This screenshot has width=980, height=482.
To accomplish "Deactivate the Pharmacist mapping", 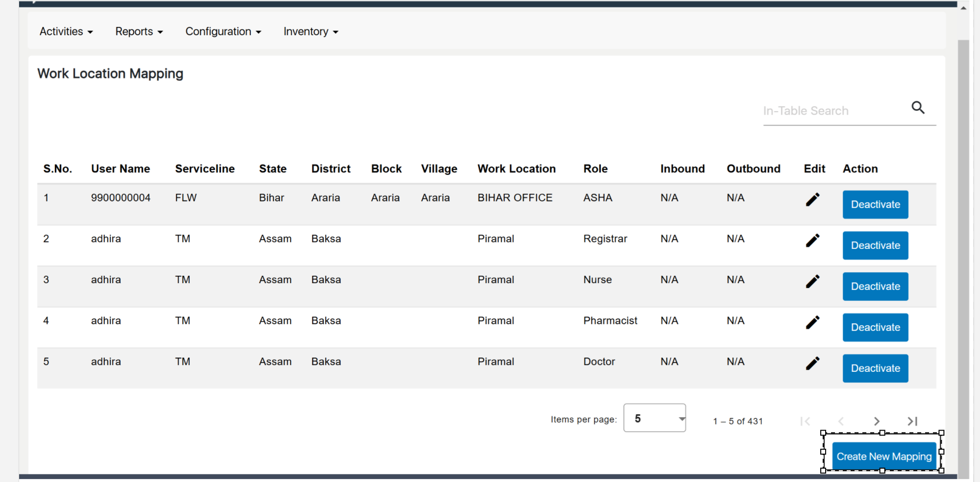I will click(x=875, y=327).
